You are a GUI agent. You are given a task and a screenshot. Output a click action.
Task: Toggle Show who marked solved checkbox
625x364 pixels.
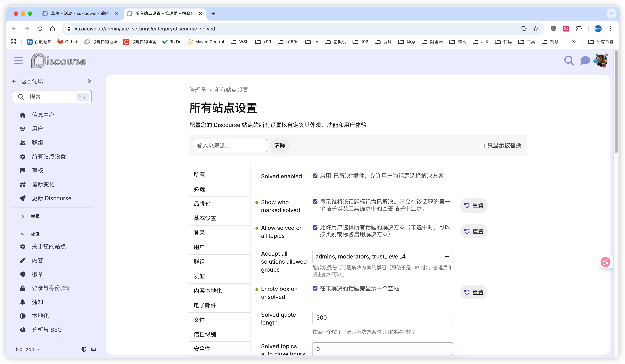click(315, 202)
